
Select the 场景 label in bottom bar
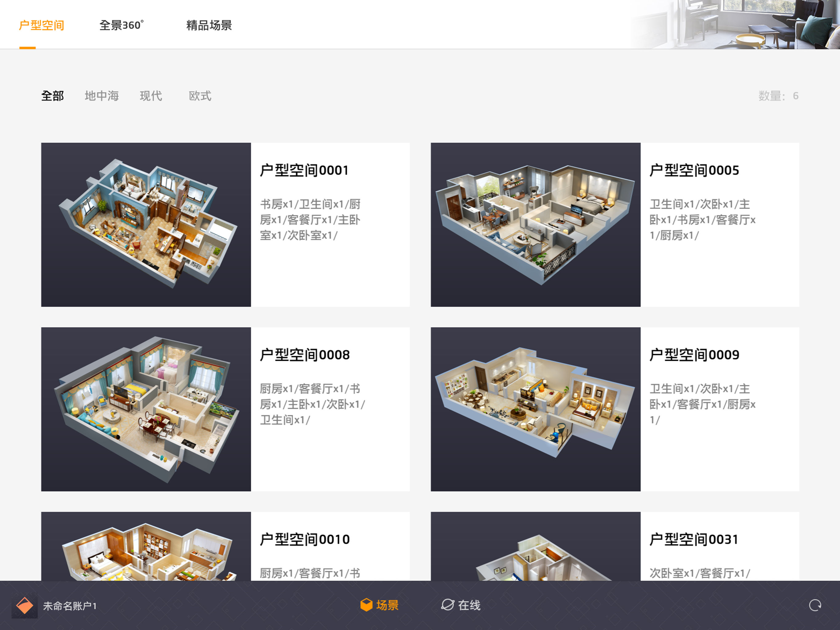tap(387, 605)
